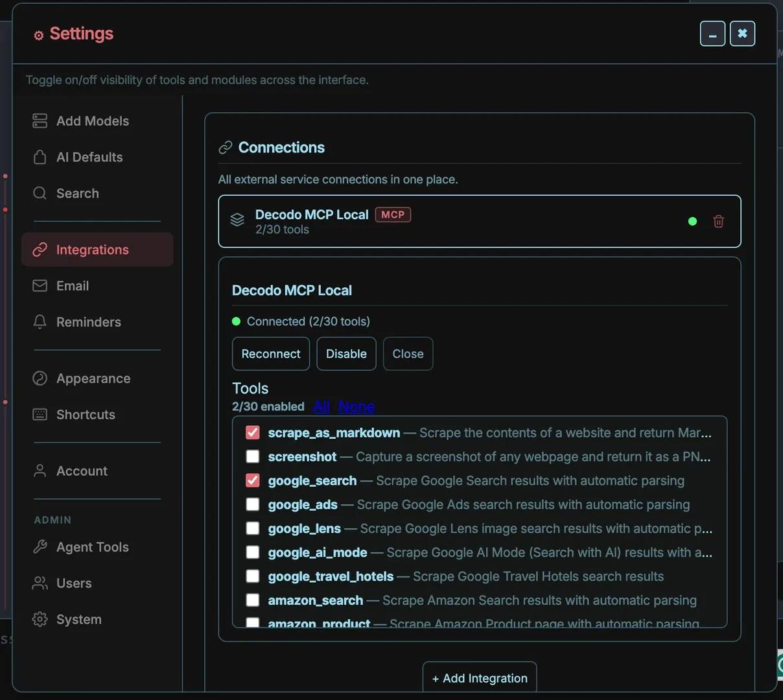Enable the google_ai_mode tool checkbox
Image resolution: width=783 pixels, height=700 pixels.
tap(253, 552)
